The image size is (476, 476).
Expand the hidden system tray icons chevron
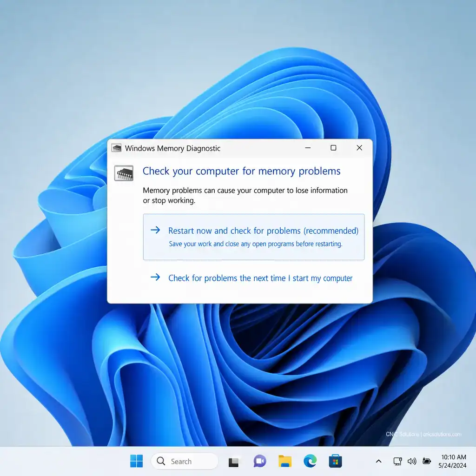(x=378, y=461)
